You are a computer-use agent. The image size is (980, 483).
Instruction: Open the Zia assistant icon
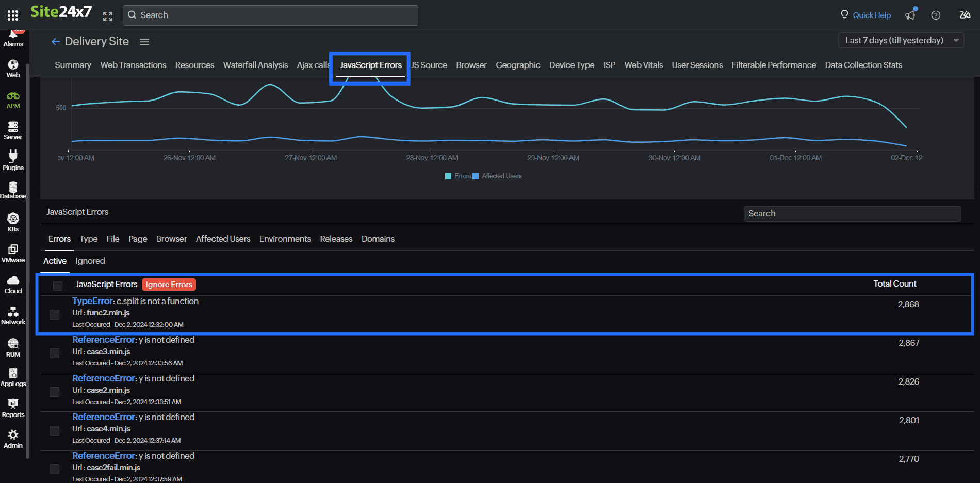click(965, 15)
